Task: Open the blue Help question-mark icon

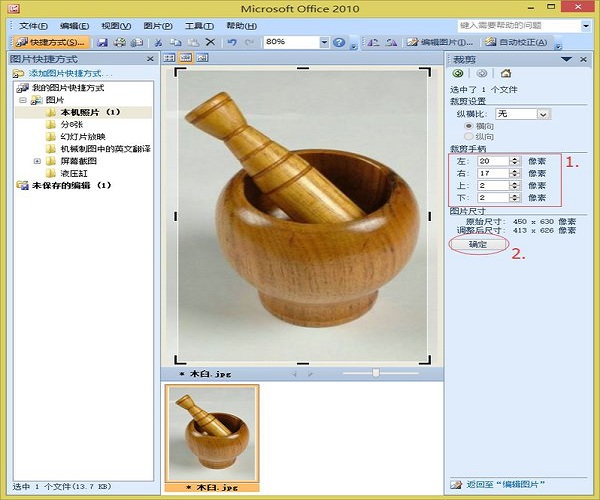Action: pos(339,43)
